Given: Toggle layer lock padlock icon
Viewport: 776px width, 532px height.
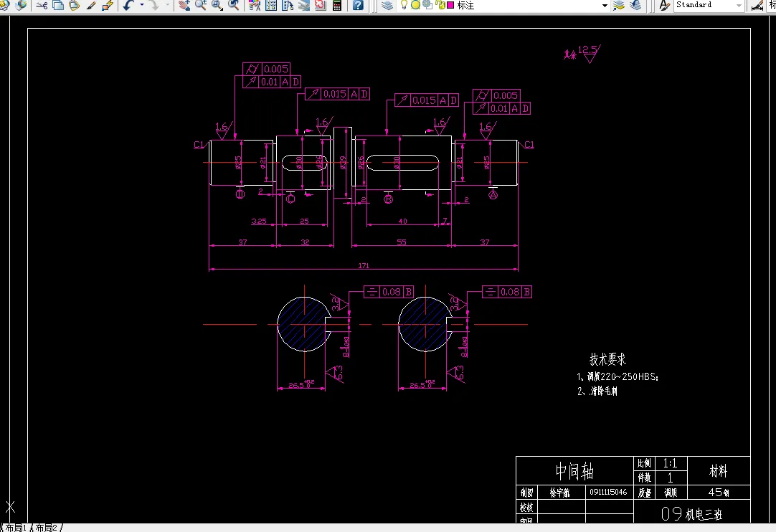Looking at the screenshot, I should click(x=440, y=5).
